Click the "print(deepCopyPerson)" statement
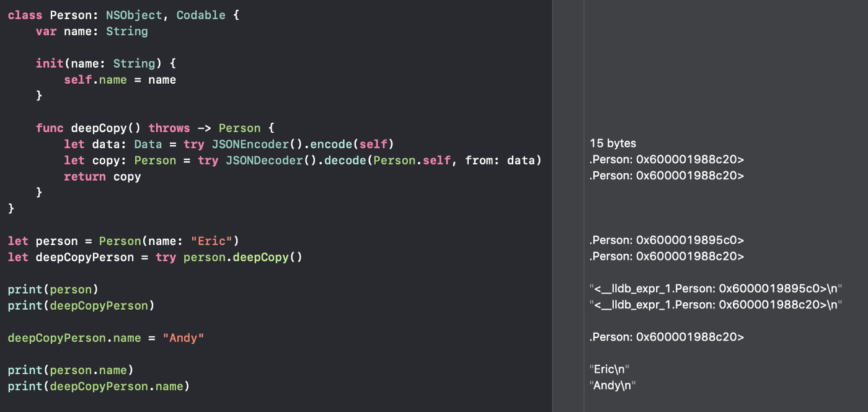 pyautogui.click(x=81, y=306)
